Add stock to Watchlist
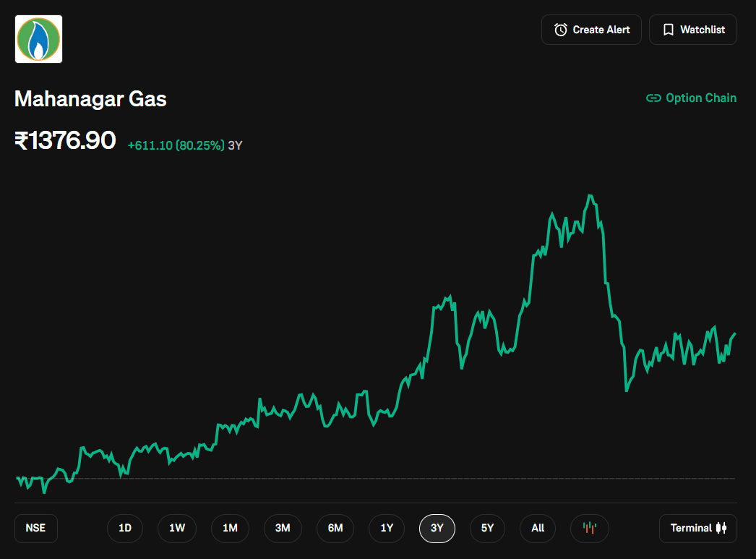Image resolution: width=756 pixels, height=559 pixels. (x=693, y=30)
